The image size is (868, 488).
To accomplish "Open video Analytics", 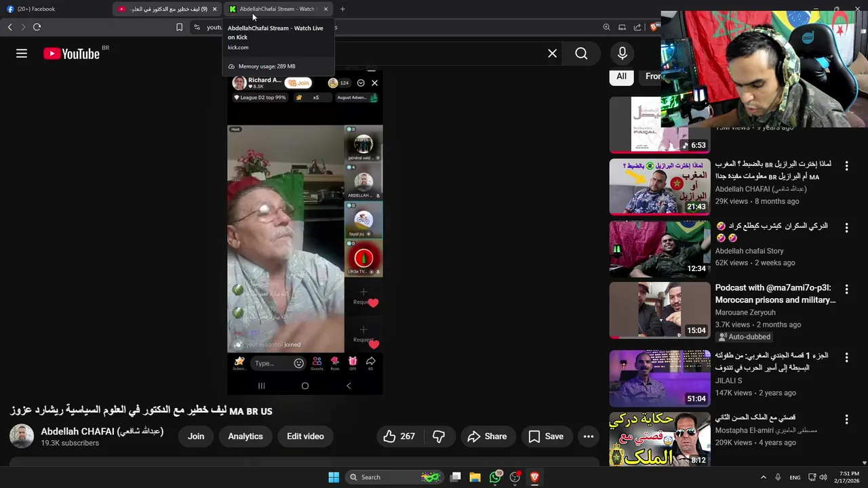I will click(245, 436).
